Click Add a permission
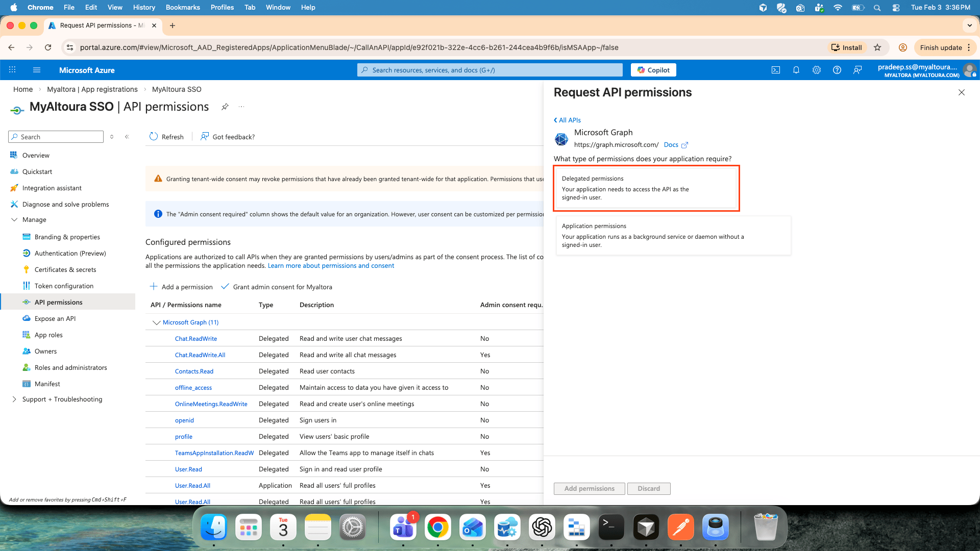The height and width of the screenshot is (551, 980). point(181,287)
